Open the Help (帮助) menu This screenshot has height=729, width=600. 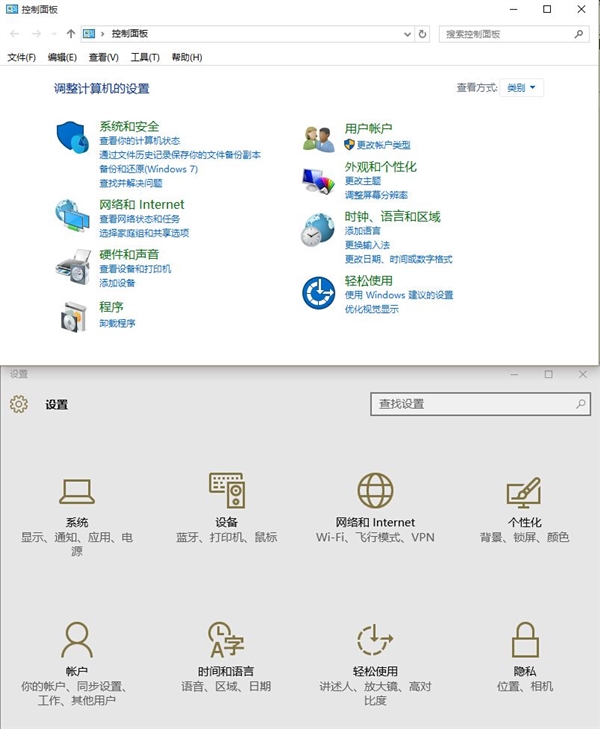pos(187,57)
